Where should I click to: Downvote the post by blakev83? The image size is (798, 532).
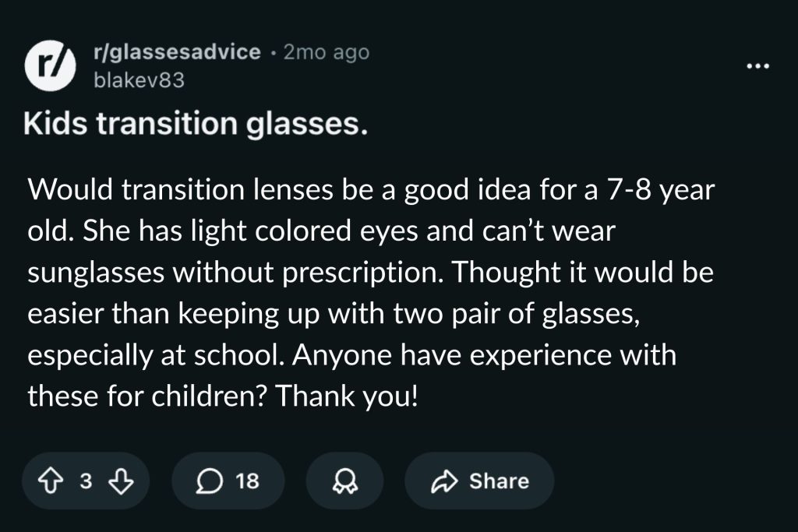click(119, 481)
